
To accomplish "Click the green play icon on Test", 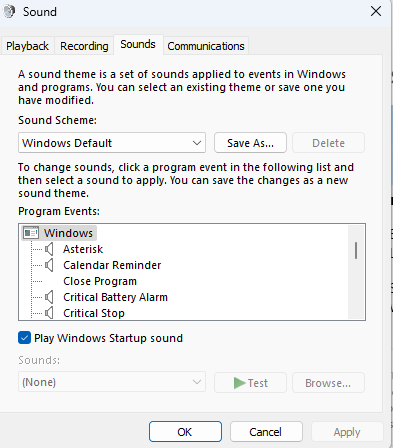I will coord(239,383).
